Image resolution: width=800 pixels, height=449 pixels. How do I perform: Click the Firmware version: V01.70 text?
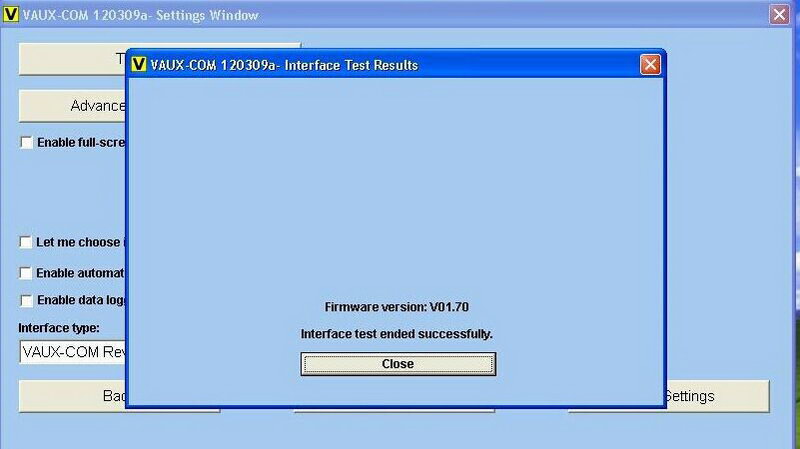396,307
